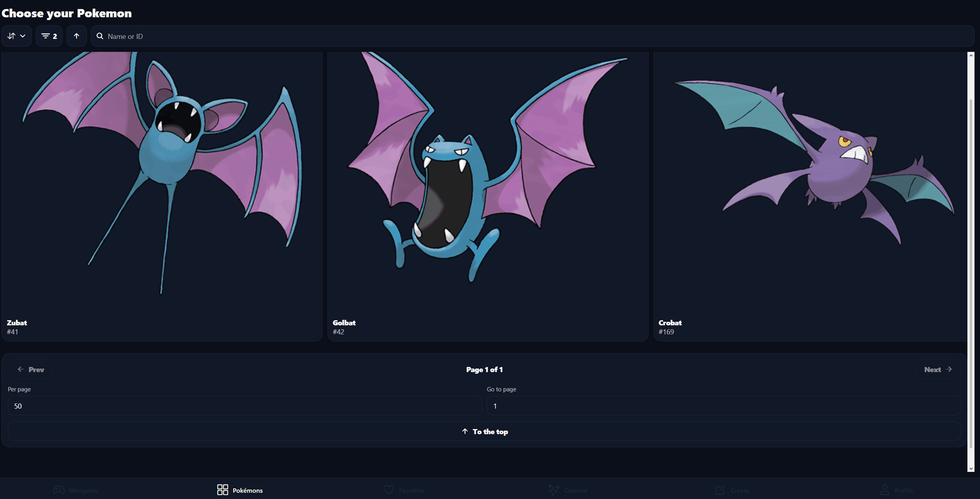Click the Name or ID search field
Image resolution: width=980 pixels, height=499 pixels.
point(532,36)
